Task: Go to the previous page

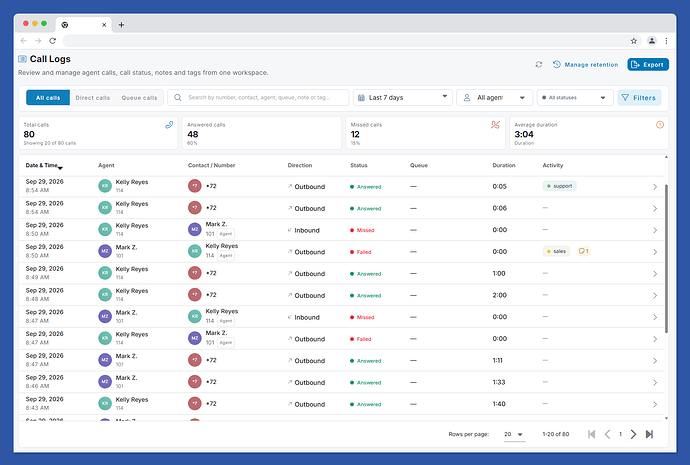Action: [607, 434]
